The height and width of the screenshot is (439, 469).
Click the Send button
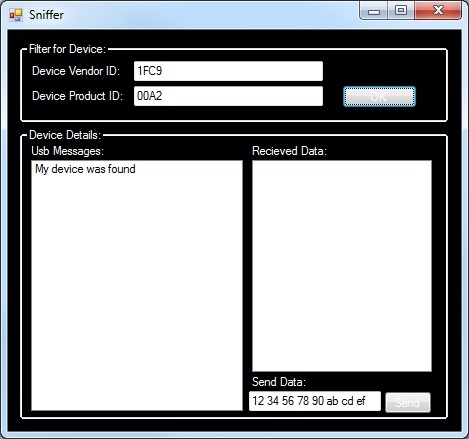tap(408, 403)
